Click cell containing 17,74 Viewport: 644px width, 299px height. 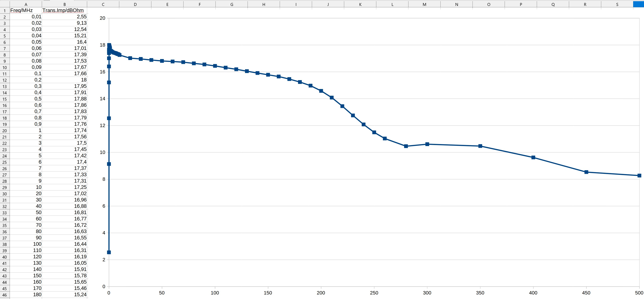point(64,130)
